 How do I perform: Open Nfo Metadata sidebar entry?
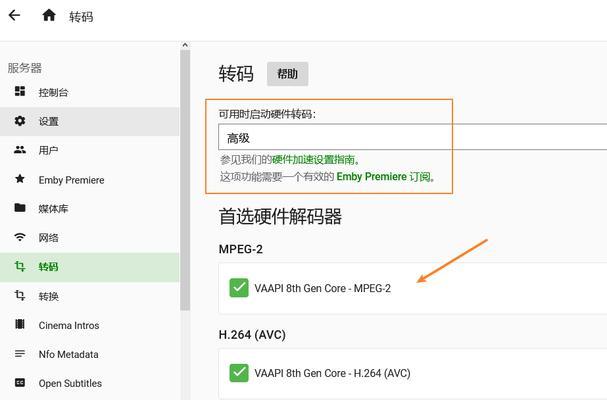tap(89, 354)
